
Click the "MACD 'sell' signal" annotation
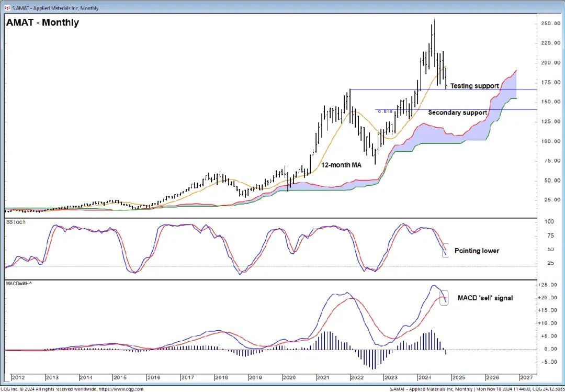pos(485,298)
